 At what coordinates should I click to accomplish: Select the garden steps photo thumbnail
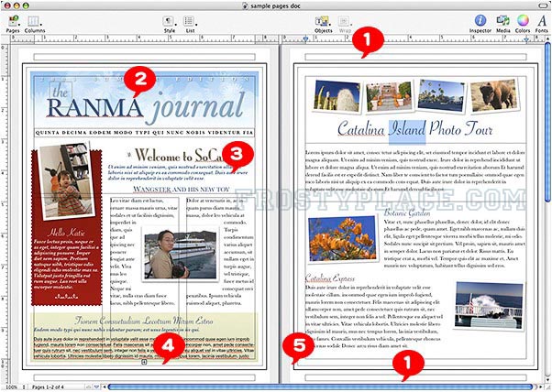coord(389,95)
